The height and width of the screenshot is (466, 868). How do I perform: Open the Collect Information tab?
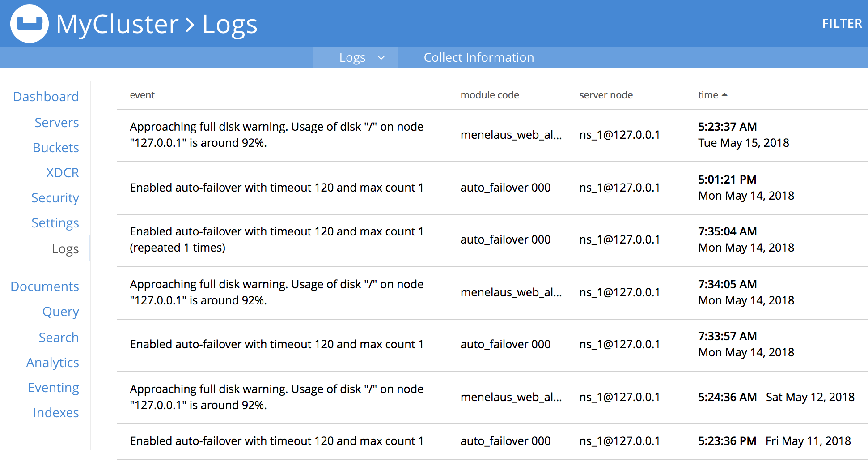478,58
